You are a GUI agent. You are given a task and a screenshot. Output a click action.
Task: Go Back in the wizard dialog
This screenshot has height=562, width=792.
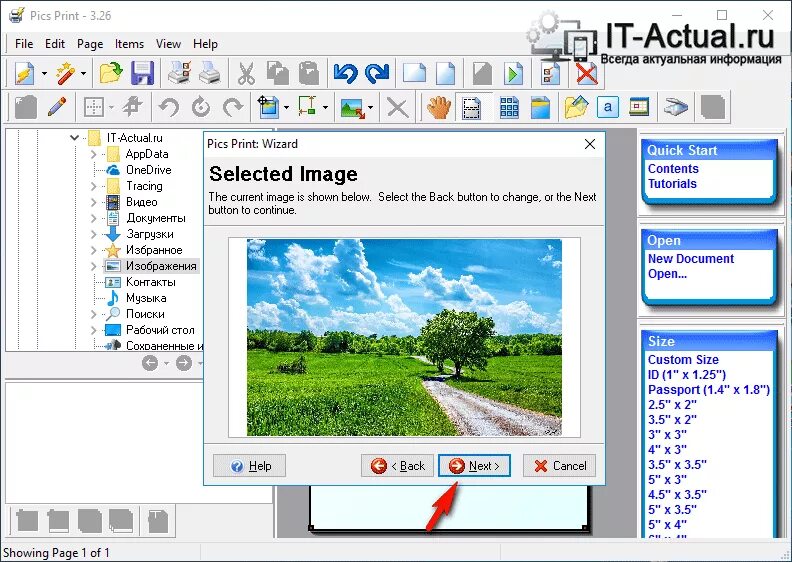coord(398,466)
